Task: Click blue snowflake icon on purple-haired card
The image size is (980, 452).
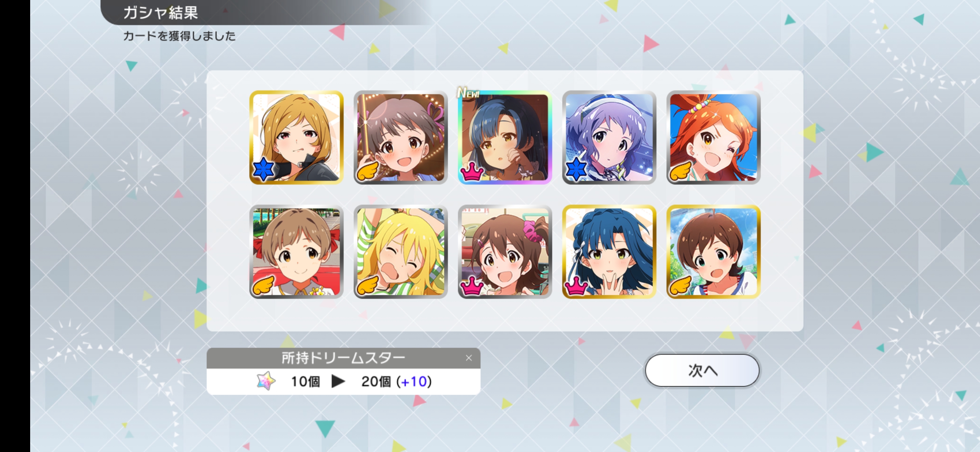Action: tap(577, 169)
